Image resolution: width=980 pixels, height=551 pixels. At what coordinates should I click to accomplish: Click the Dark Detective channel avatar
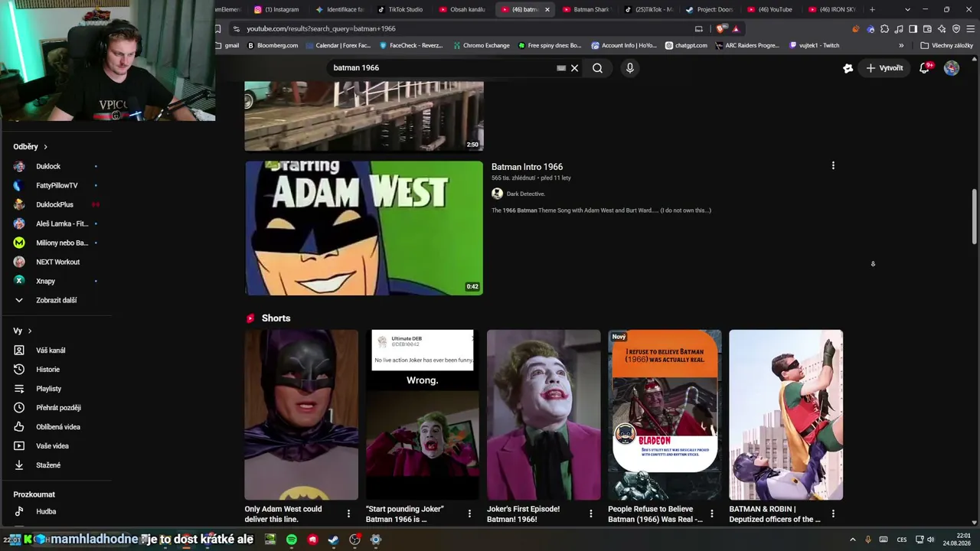497,194
